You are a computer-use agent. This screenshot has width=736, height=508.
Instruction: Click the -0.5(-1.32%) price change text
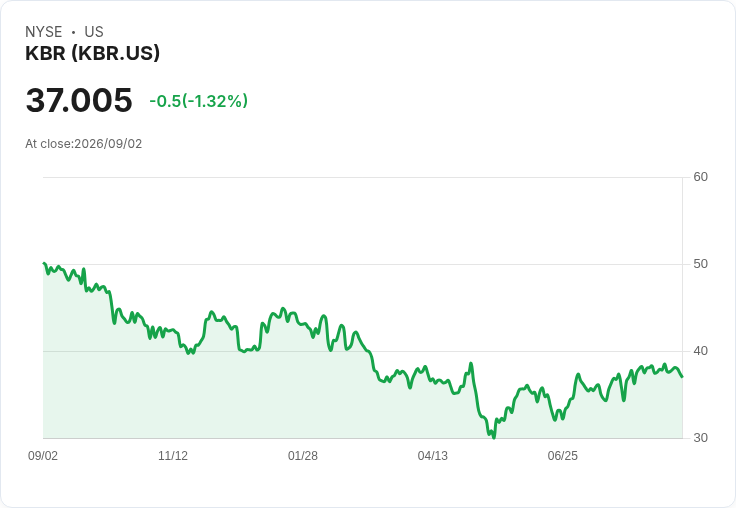199,101
